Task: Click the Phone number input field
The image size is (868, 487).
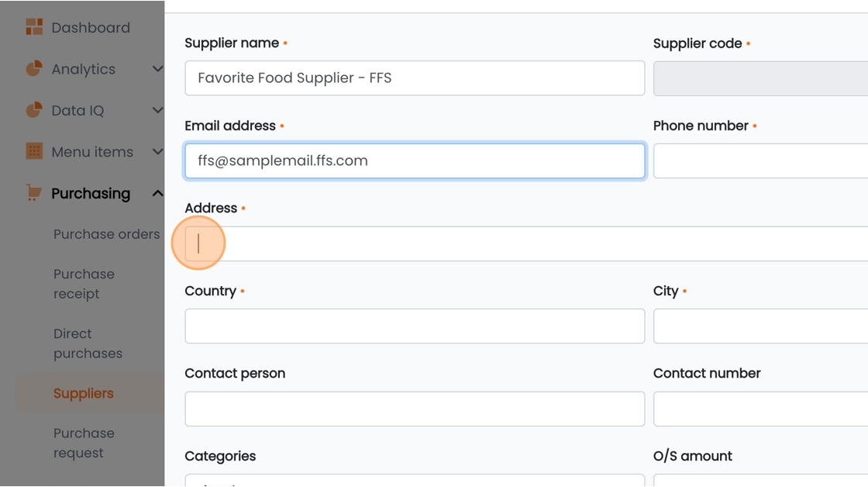Action: (x=760, y=161)
